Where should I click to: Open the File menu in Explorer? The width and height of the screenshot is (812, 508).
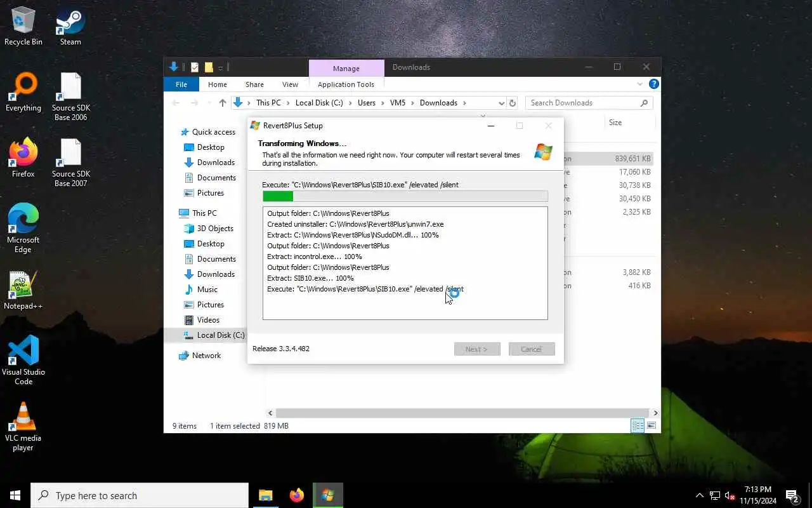click(x=181, y=84)
